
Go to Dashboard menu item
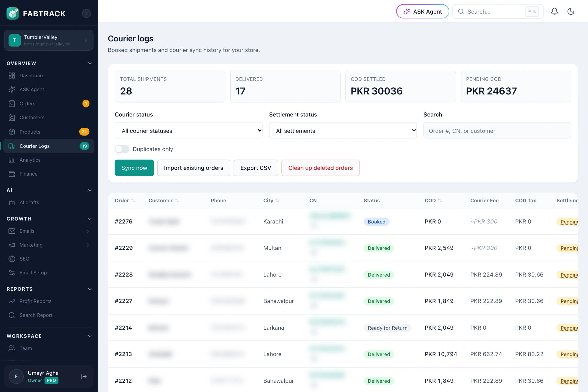(x=49, y=76)
